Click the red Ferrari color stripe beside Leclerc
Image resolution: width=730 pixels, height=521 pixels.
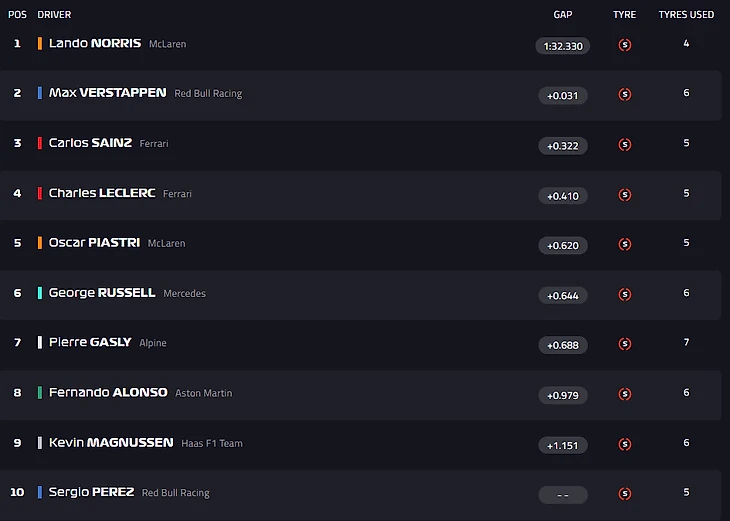pos(40,193)
